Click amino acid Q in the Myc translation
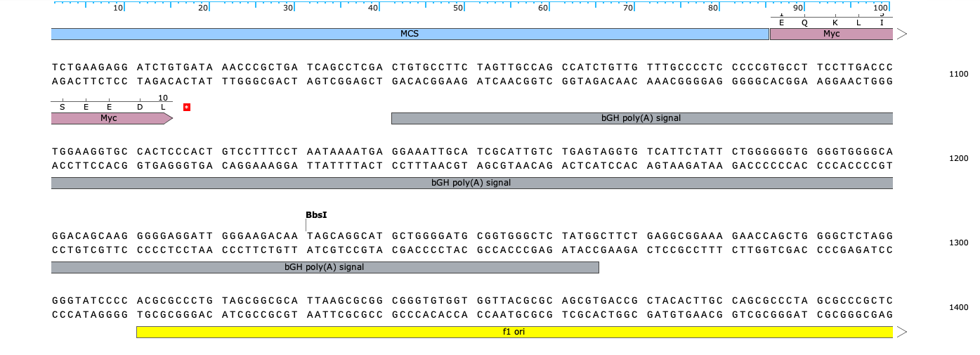This screenshot has width=980, height=355. click(x=805, y=22)
